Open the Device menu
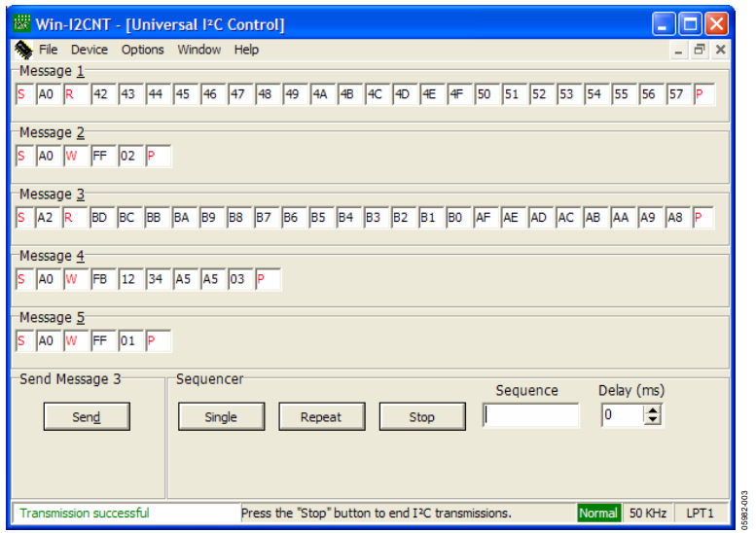The image size is (756, 533). (x=90, y=50)
